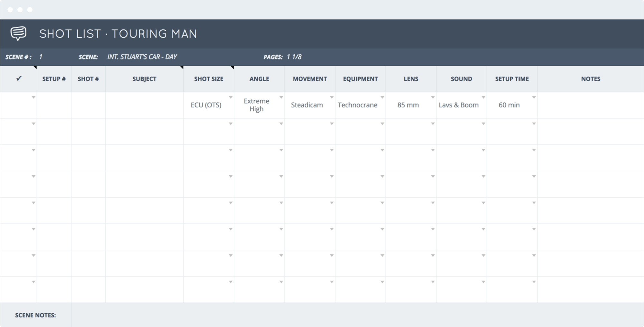Select the SETUP TIME column header

(x=512, y=79)
